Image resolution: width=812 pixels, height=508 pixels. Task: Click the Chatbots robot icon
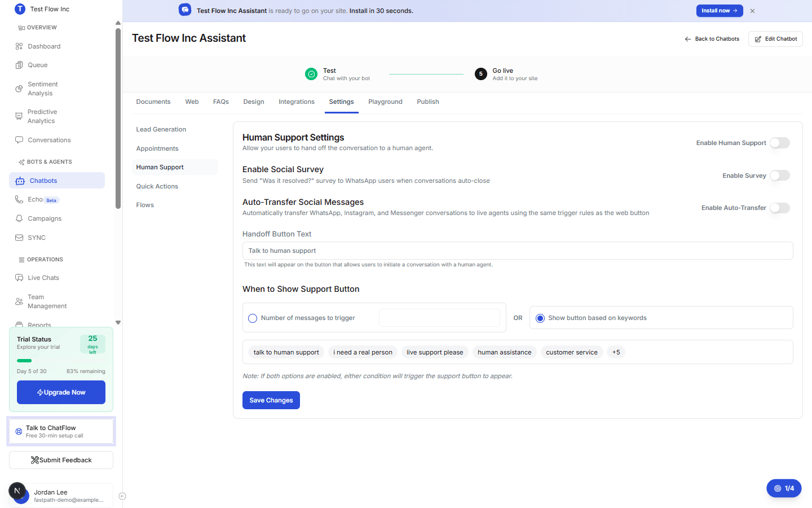[20, 181]
